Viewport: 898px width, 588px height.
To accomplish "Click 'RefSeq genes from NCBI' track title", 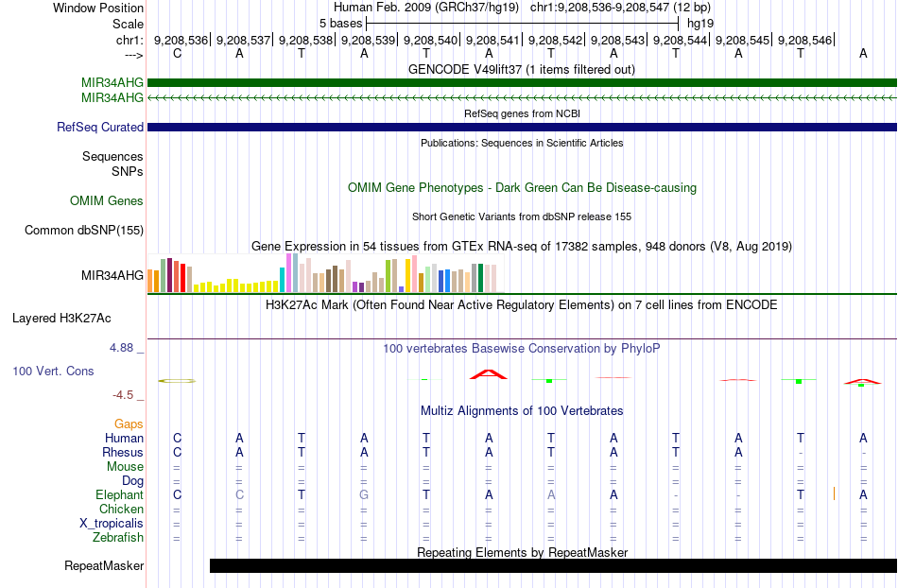I will (x=522, y=113).
